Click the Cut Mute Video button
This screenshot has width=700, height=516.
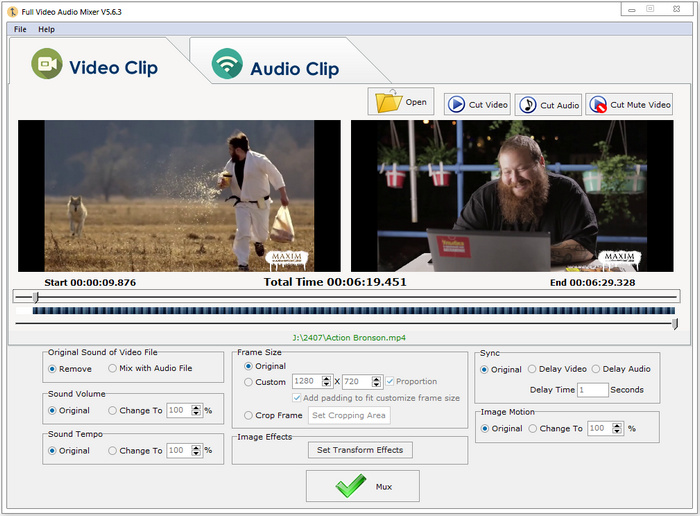coord(629,104)
